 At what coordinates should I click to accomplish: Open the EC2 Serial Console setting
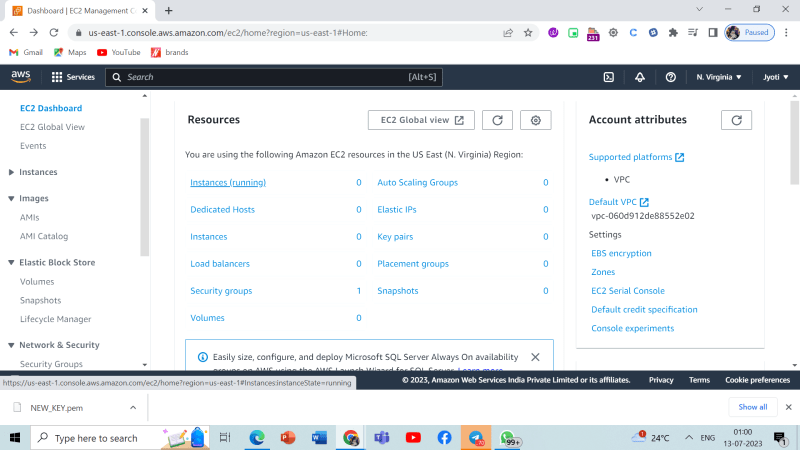point(628,291)
